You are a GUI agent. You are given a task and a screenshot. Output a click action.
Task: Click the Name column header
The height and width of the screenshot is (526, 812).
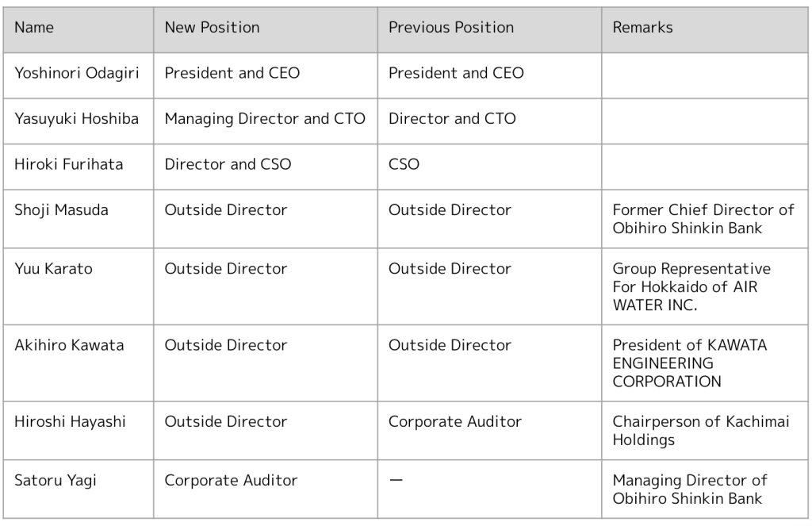click(79, 29)
